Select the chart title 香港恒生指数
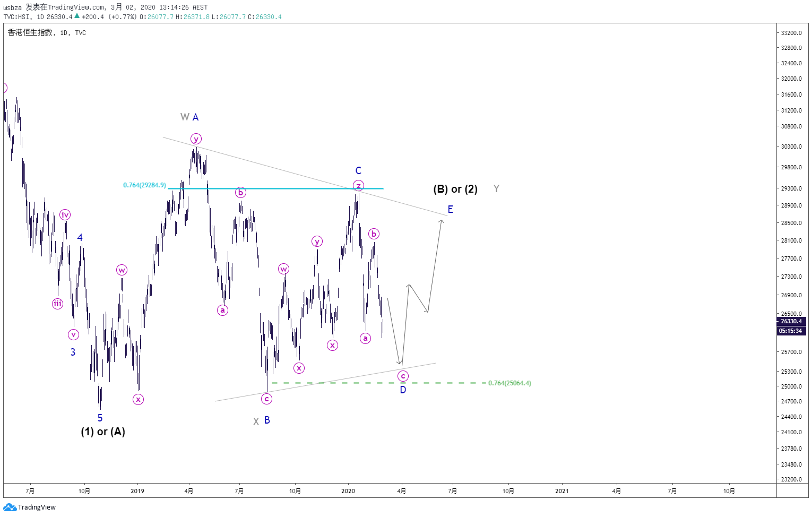This screenshot has height=517, width=812. [30, 32]
